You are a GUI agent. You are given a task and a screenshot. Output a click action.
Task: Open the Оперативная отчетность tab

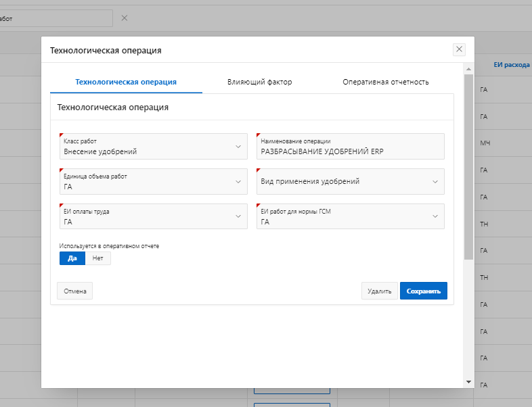click(x=386, y=82)
